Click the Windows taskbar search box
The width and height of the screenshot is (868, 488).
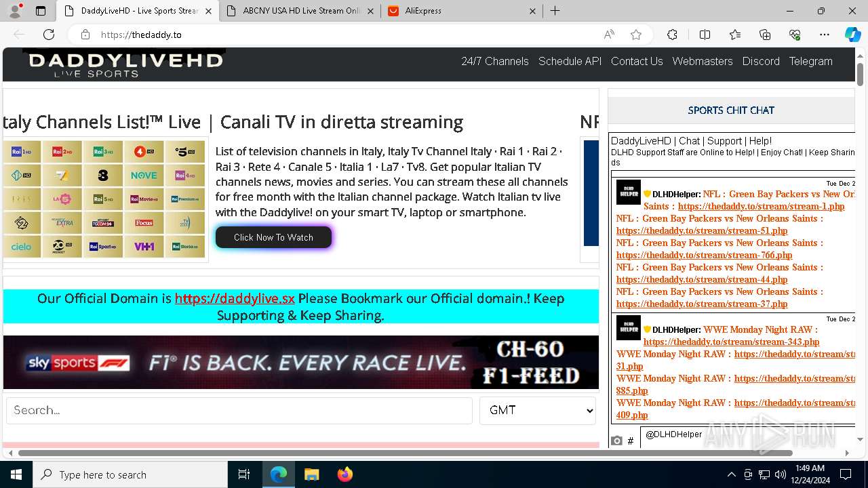130,474
